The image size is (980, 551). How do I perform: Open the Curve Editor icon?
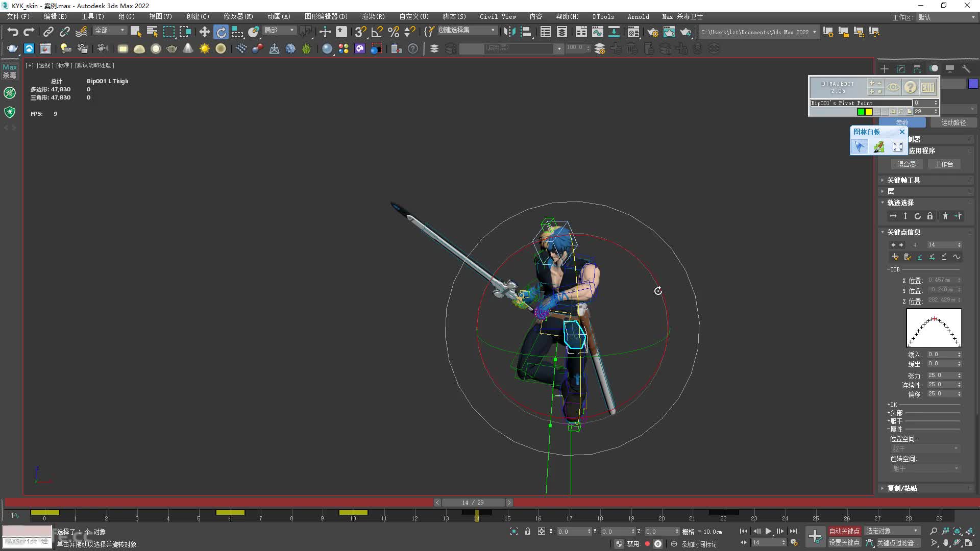click(x=597, y=32)
